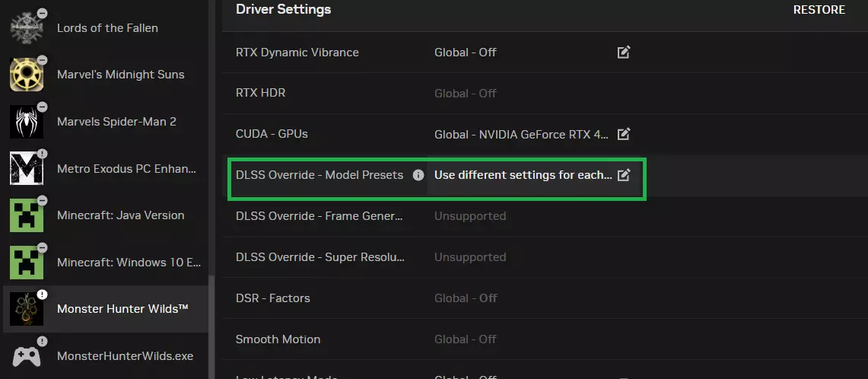Select Monster Hunter Wilds™ entry

[x=105, y=309]
